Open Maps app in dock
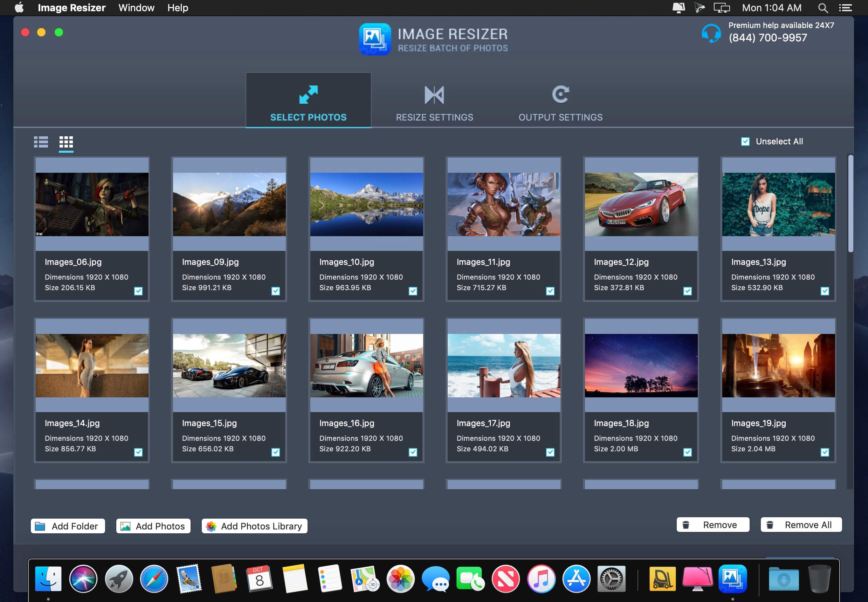The width and height of the screenshot is (868, 602). coord(365,579)
